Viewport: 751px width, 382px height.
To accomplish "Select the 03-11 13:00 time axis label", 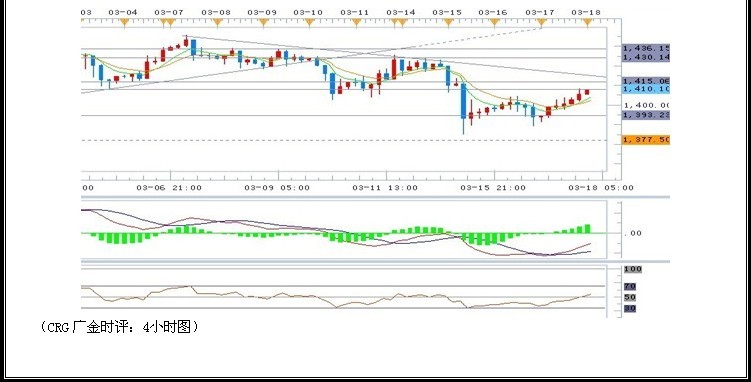I will [385, 188].
